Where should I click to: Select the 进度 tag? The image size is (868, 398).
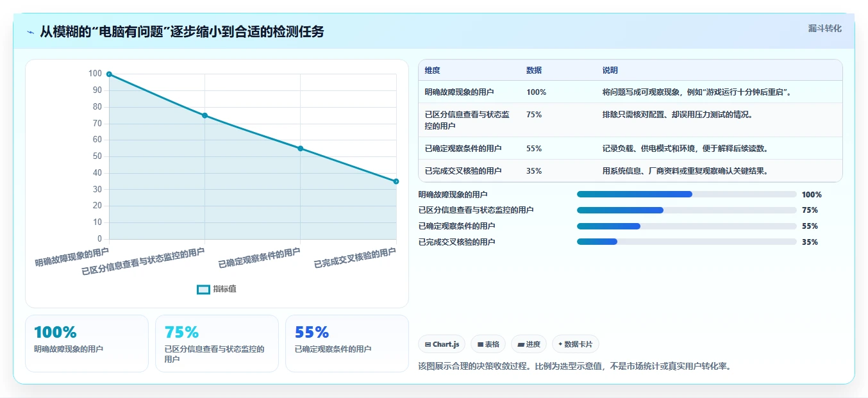[529, 344]
